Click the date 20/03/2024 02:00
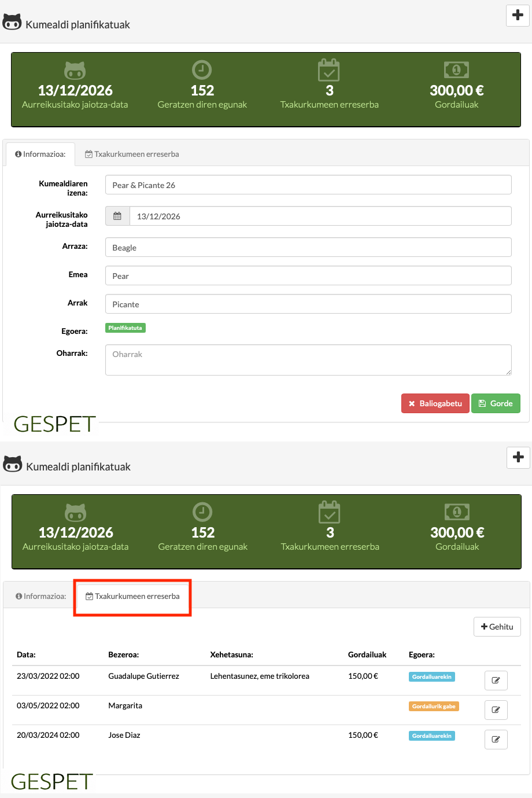The height and width of the screenshot is (798, 532). click(x=48, y=735)
